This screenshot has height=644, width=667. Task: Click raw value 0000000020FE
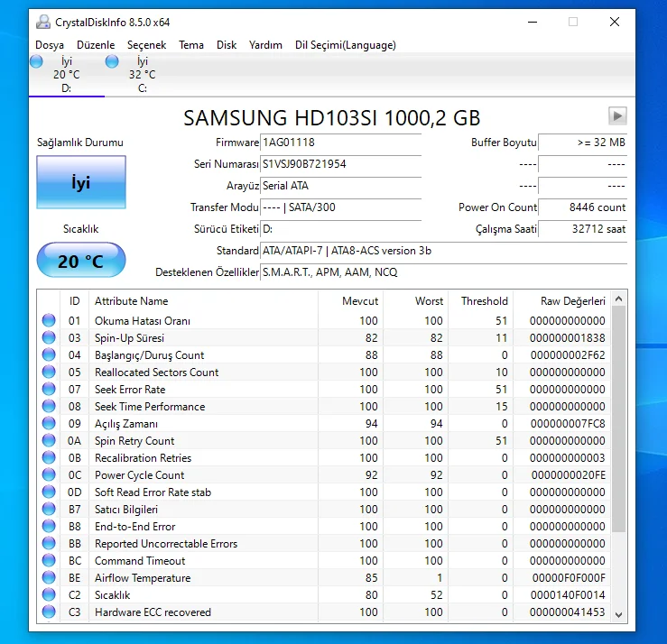tap(569, 474)
